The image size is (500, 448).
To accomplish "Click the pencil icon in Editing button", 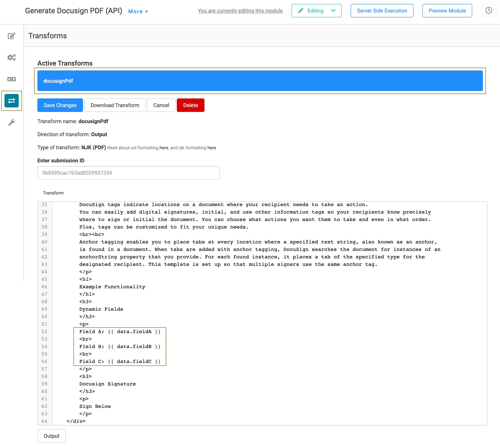I will pyautogui.click(x=301, y=11).
